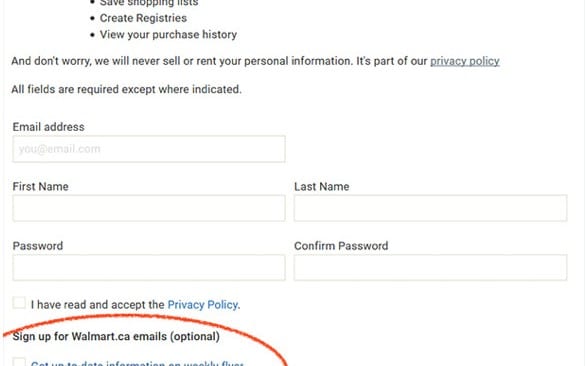Click the View your purchase history bullet

168,34
